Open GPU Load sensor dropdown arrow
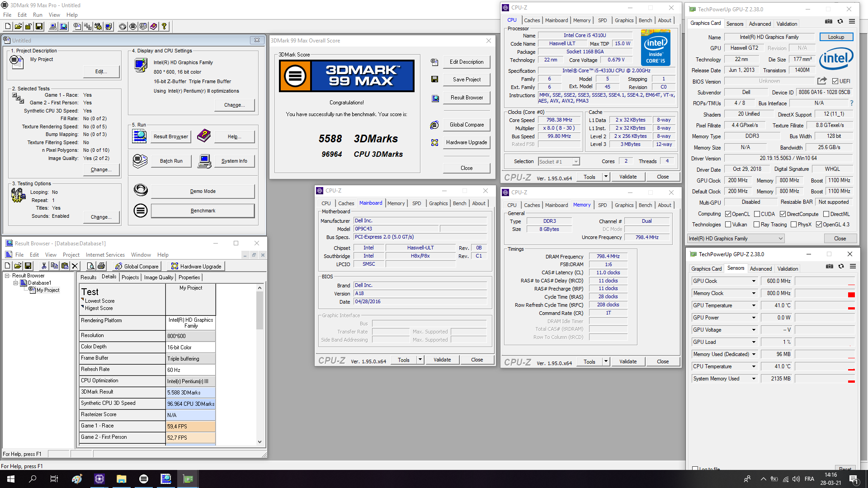This screenshot has height=488, width=868. click(754, 342)
